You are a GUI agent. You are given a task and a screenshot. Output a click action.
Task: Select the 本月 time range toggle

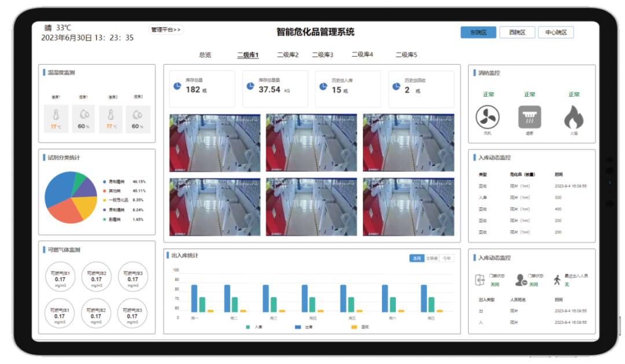(416, 258)
